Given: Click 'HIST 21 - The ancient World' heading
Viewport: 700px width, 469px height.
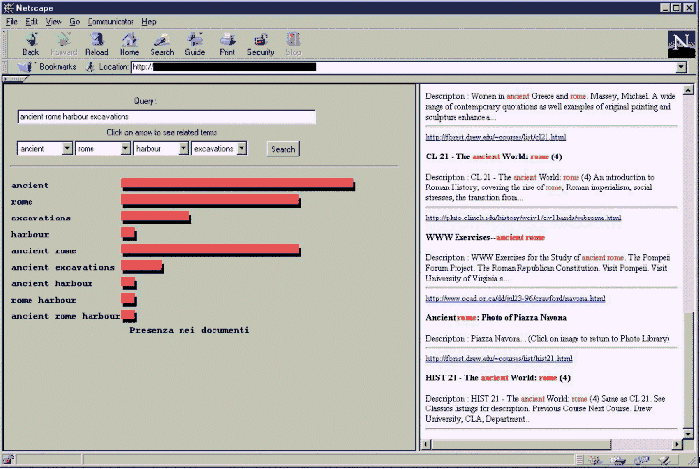Looking at the screenshot, I should coord(498,378).
